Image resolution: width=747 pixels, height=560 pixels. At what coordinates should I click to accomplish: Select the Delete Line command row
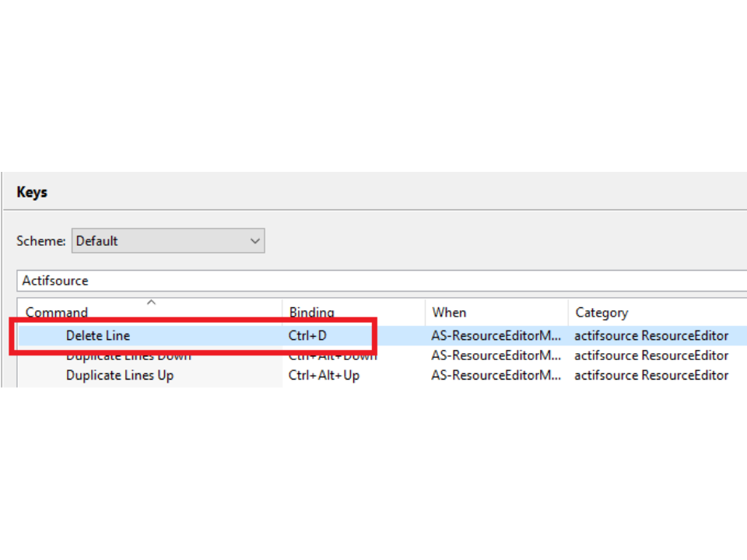click(x=98, y=336)
